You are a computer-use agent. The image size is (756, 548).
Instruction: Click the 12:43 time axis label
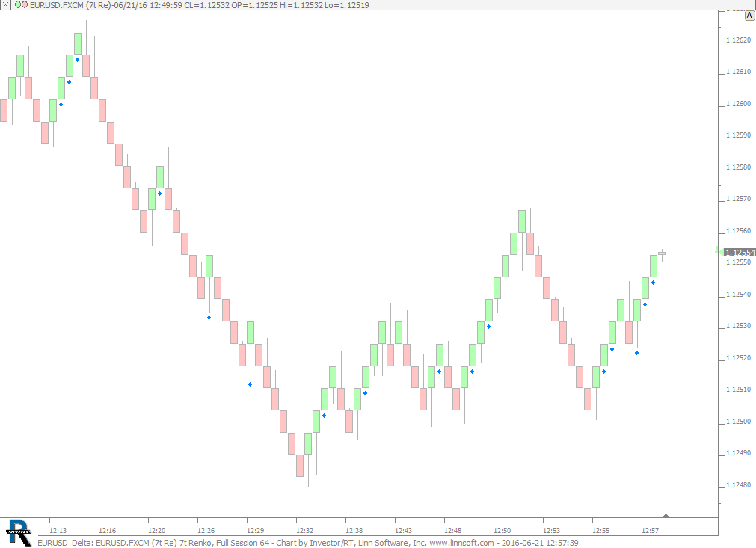point(404,530)
